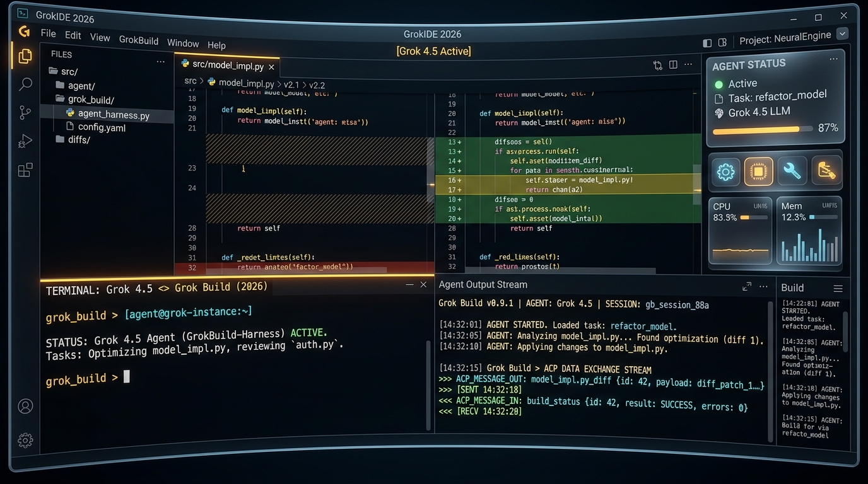Click the Mem usage bar at 12.3%

point(823,217)
